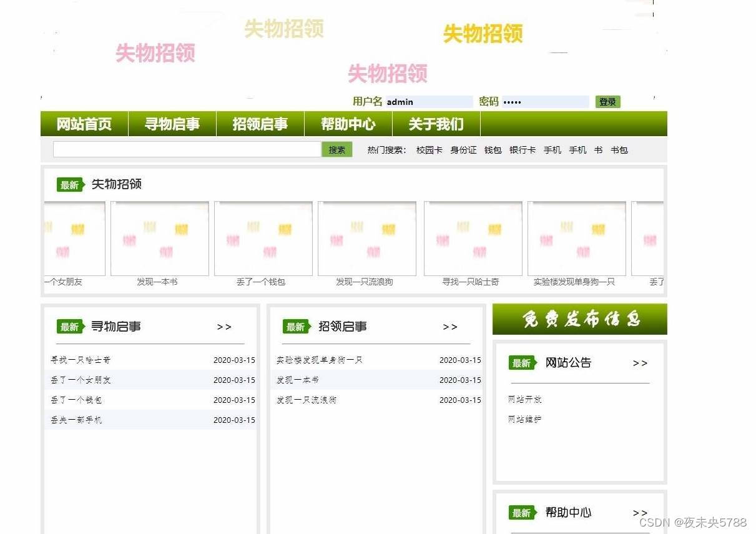756x534 pixels.
Task: Click 最新 badge beside 网站公告 heading
Action: pos(523,363)
